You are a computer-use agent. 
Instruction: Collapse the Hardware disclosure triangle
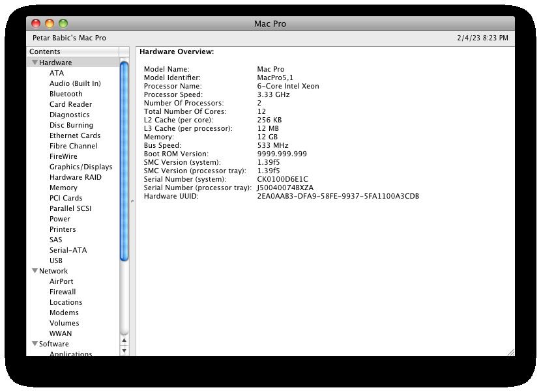click(x=35, y=63)
